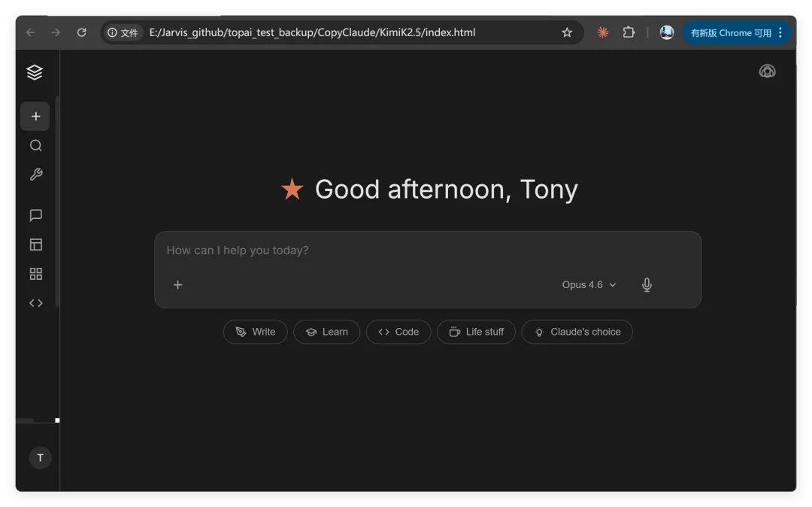Choose the Code suggestion chip
812x507 pixels.
pyautogui.click(x=398, y=332)
